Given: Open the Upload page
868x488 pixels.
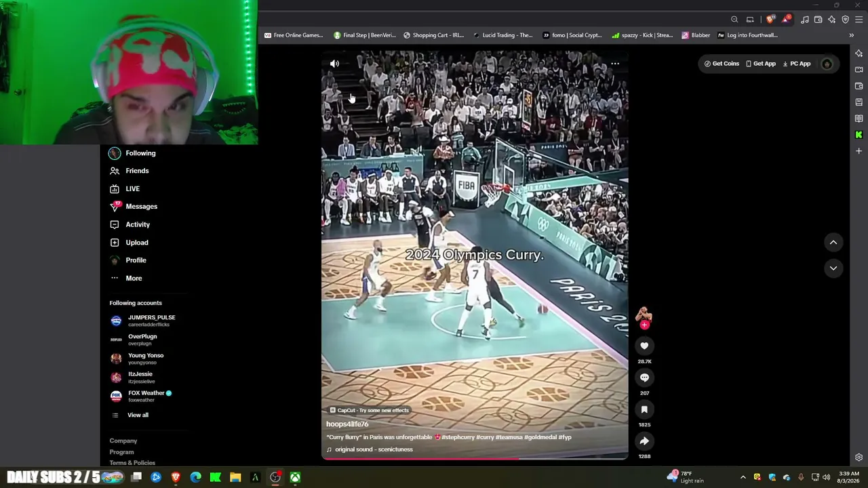Looking at the screenshot, I should point(129,243).
